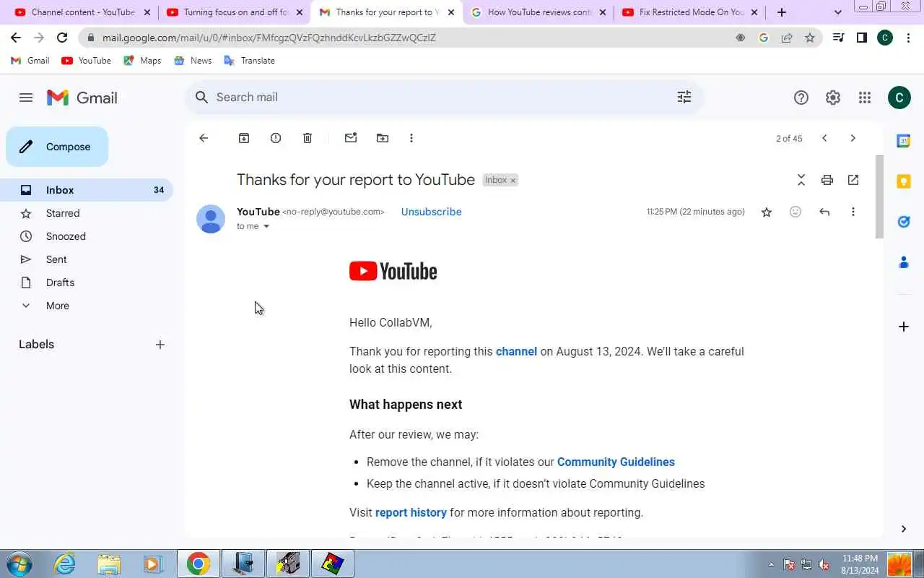This screenshot has height=578, width=924.
Task: Go to older email arrow
Action: (x=853, y=138)
